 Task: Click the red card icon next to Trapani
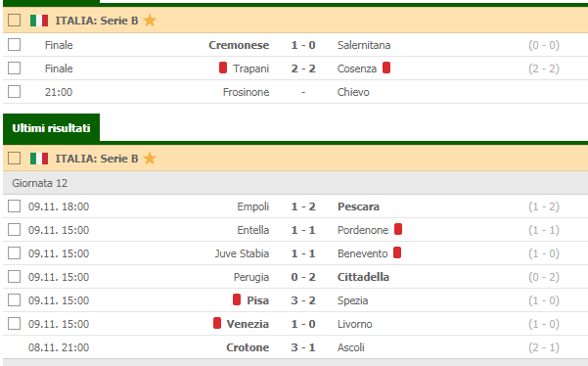click(x=223, y=68)
